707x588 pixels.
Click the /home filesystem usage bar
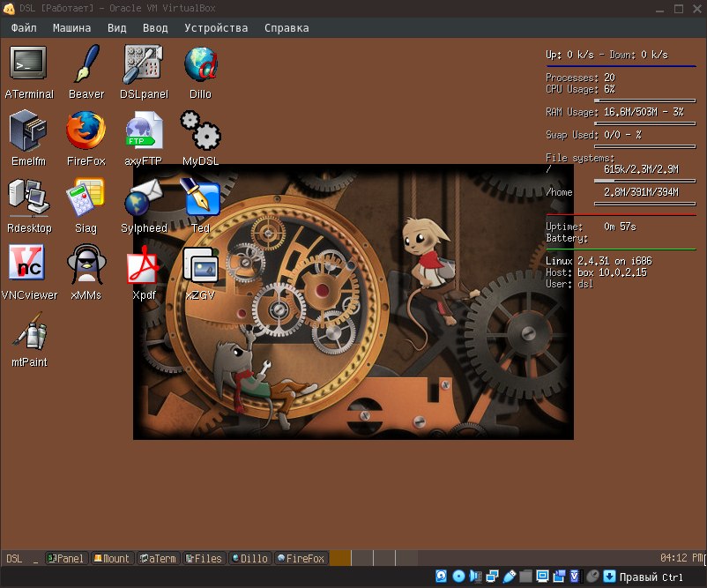click(644, 204)
